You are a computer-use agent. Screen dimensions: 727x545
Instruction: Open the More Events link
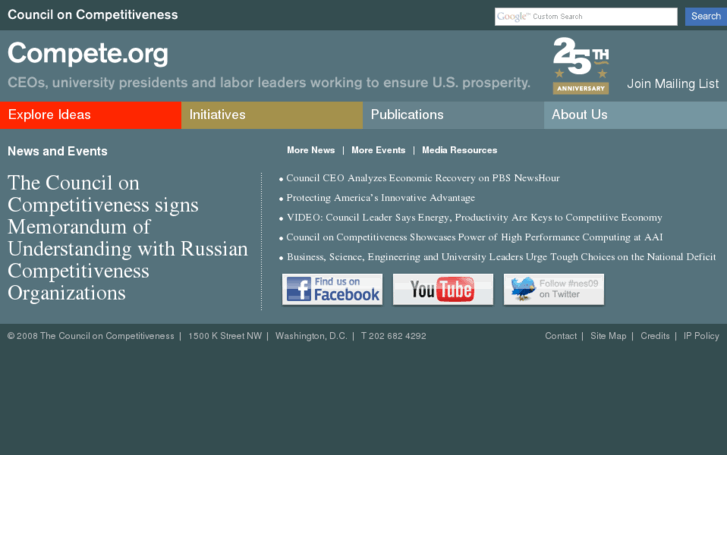click(378, 150)
